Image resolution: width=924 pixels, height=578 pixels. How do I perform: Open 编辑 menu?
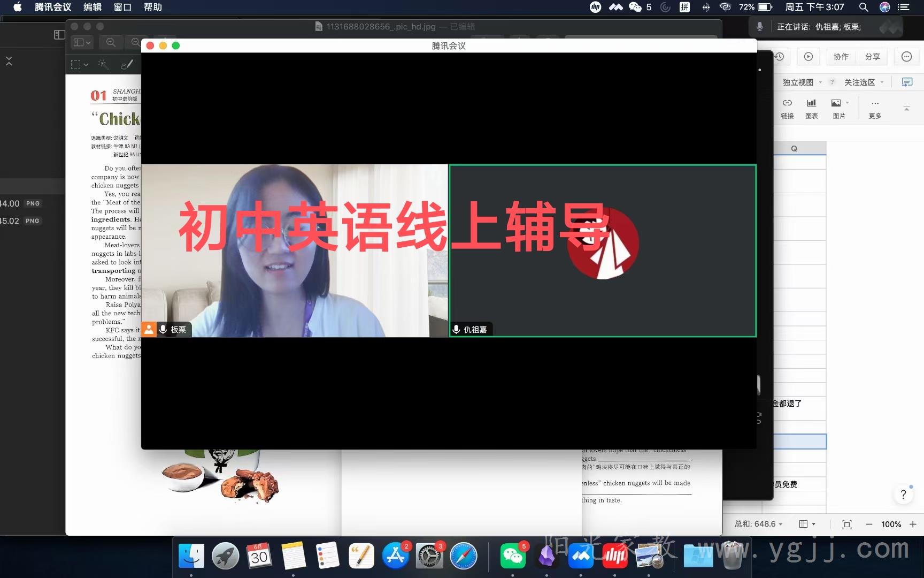tap(93, 7)
